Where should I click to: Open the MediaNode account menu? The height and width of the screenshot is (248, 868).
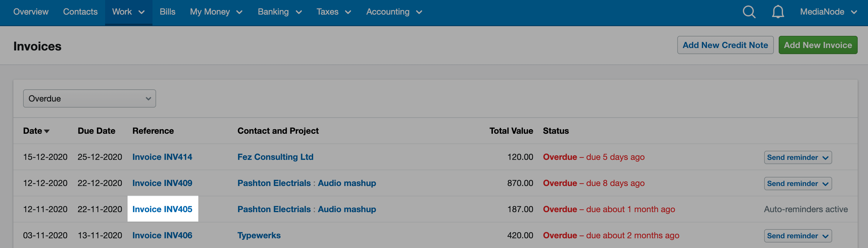(x=829, y=12)
